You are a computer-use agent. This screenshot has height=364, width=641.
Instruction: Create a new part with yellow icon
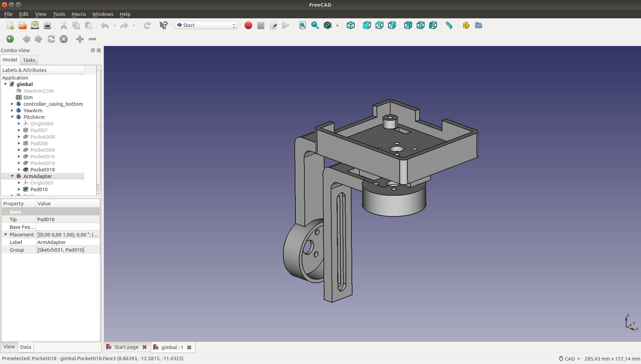point(466,25)
